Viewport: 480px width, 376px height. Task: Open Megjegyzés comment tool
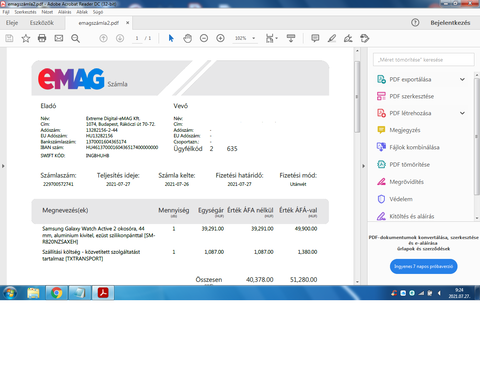point(405,130)
